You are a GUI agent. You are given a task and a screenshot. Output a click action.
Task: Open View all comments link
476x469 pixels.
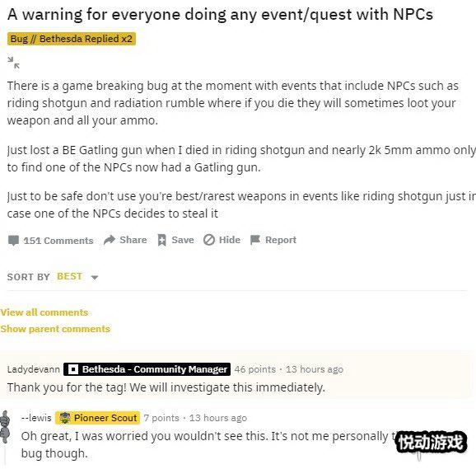point(44,312)
